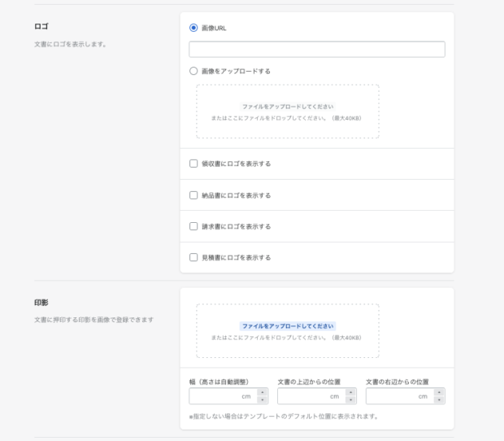Click the 印影 dropzone's file drop hint text
Viewport: 504px width, 441px height.
[x=287, y=337]
